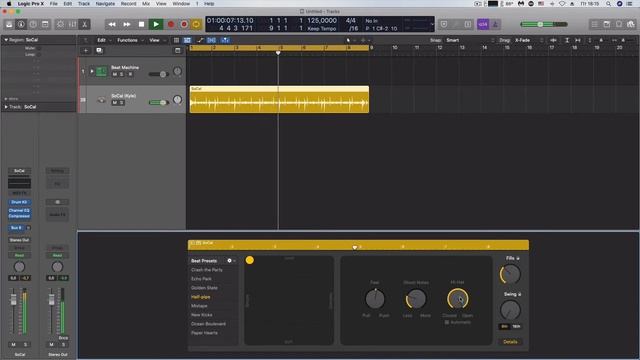Toggle the Region Mute checkbox in inspector

click(38, 48)
